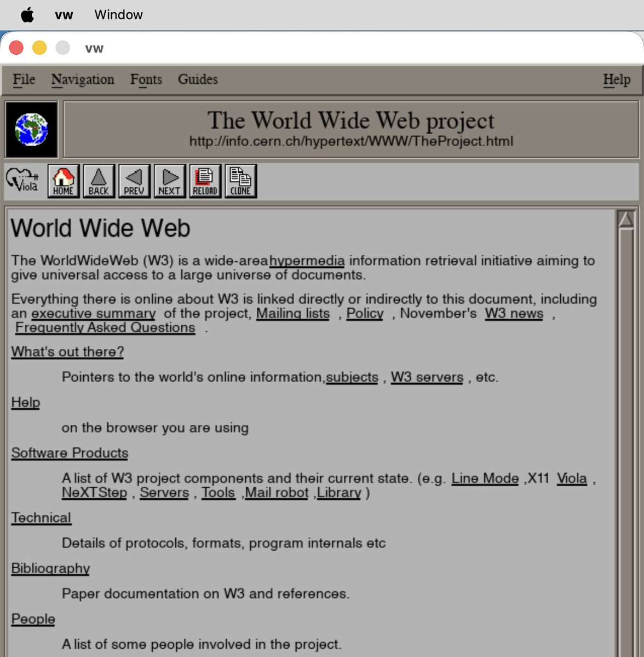Screen dimensions: 644x657
Task: Open the Viola link
Action: coord(572,478)
